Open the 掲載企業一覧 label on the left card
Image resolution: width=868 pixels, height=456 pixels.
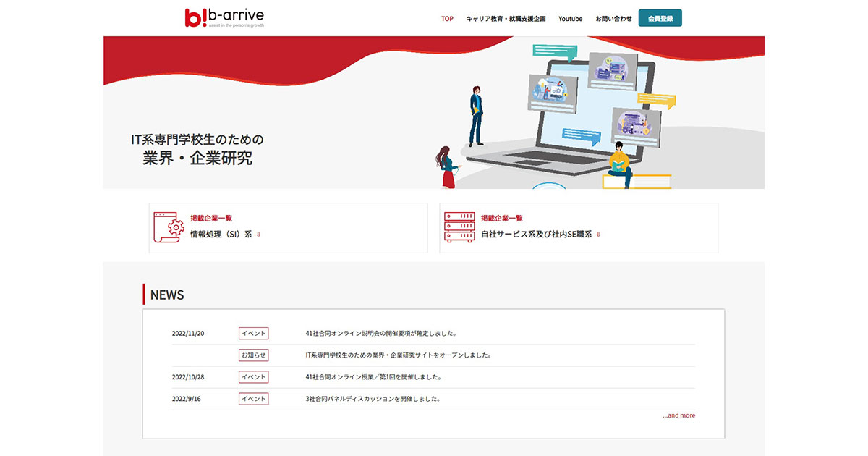(210, 217)
